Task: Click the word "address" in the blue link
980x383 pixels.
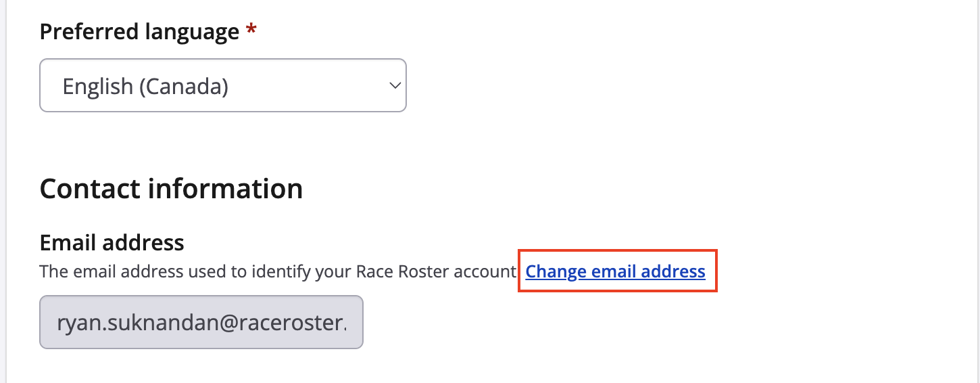Action: click(x=673, y=272)
